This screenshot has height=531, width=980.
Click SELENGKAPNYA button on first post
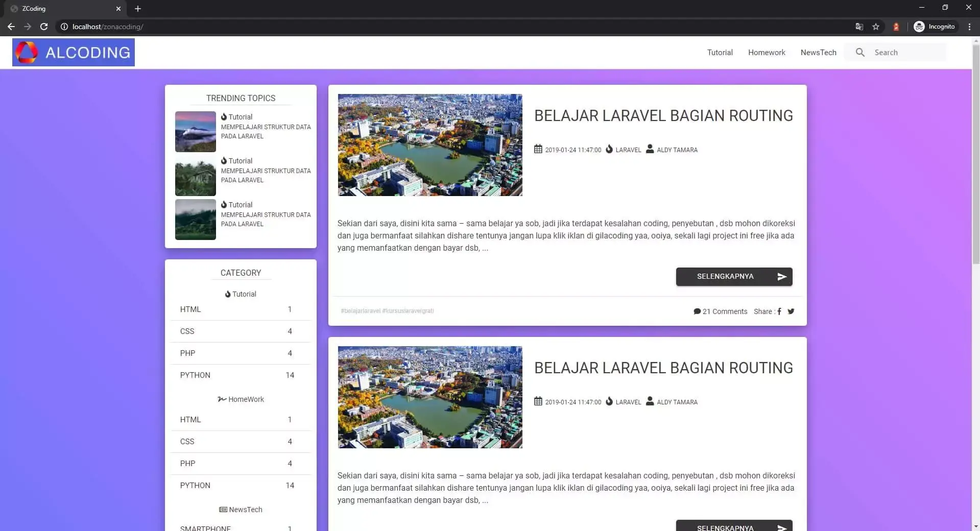click(734, 277)
